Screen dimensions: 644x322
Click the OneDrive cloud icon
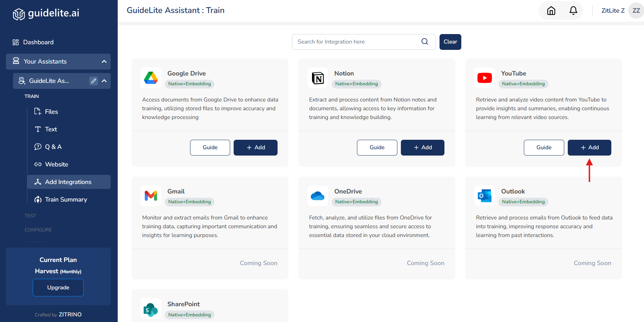coord(318,196)
